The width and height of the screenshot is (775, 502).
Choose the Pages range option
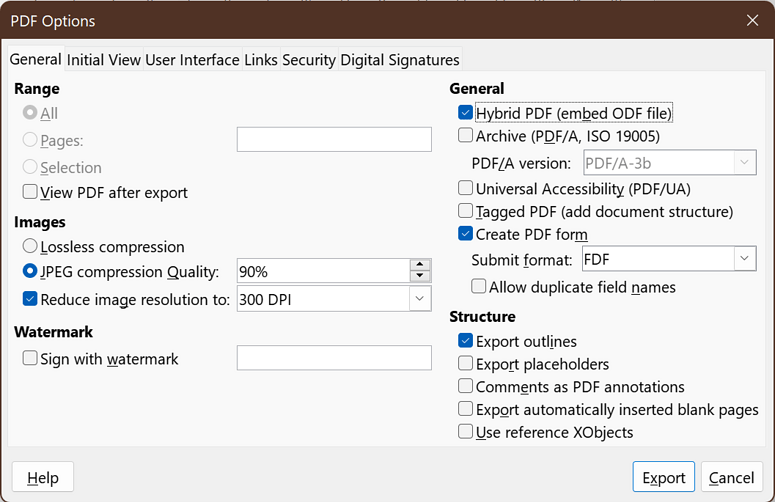point(30,140)
